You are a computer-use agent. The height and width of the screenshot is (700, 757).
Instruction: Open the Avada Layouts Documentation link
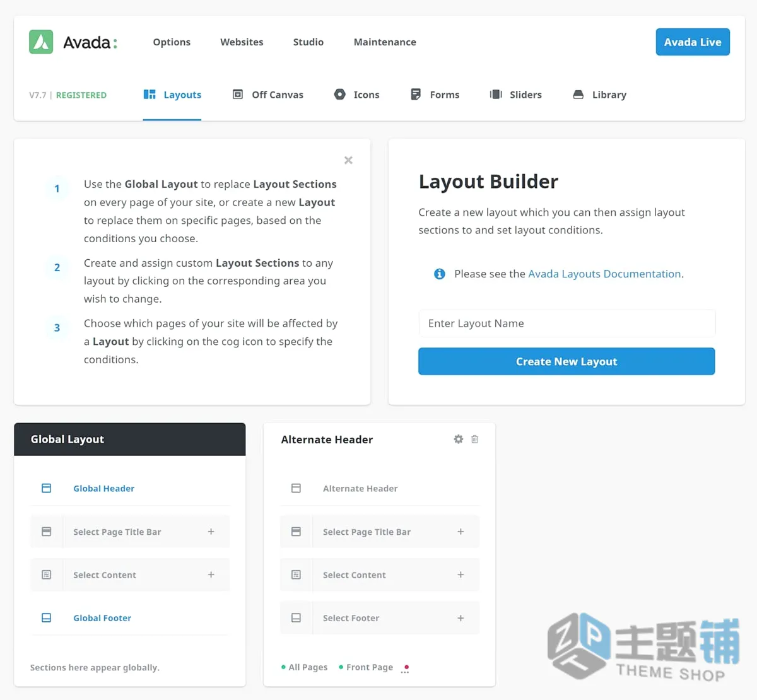[604, 274]
